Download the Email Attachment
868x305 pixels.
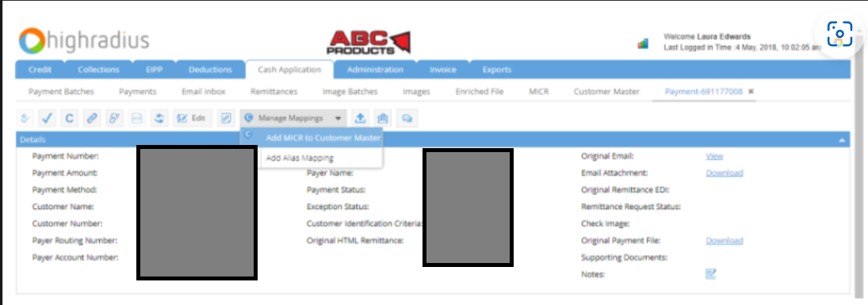[x=724, y=173]
